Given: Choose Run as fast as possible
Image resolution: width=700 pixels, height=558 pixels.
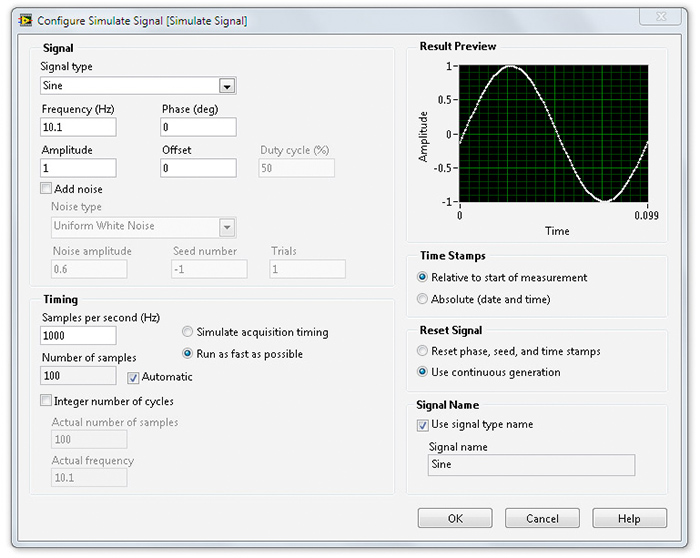Looking at the screenshot, I should [188, 354].
